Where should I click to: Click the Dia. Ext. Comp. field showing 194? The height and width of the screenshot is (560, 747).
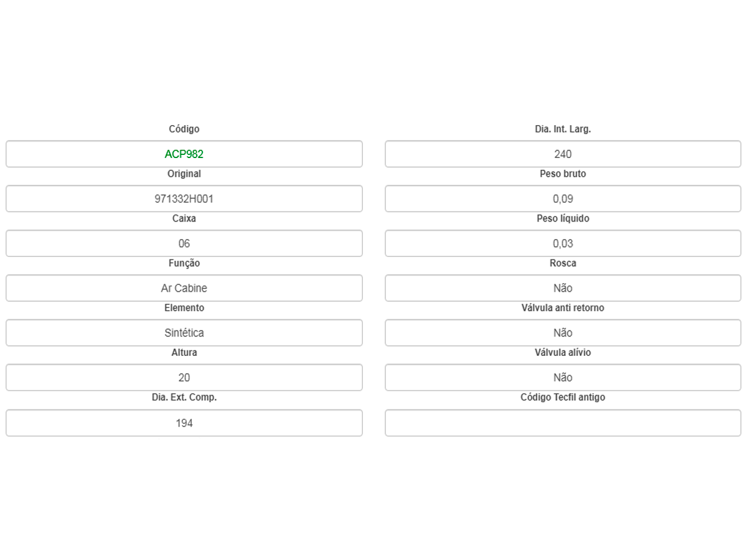[x=184, y=423]
